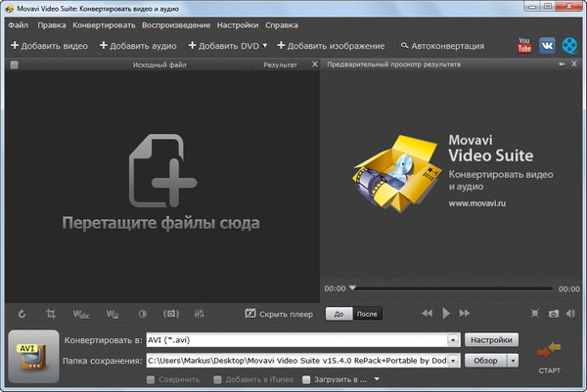Click the rotate video tool icon

(22, 314)
